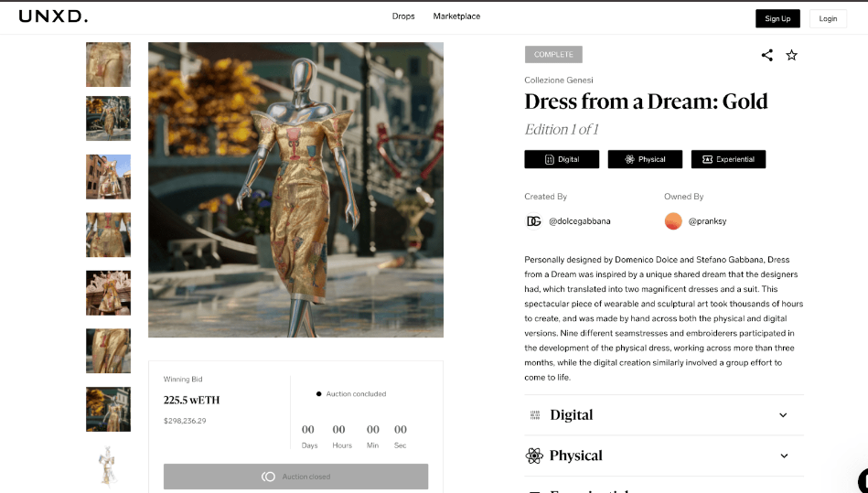
Task: Click the Auction concluded status text
Action: pos(356,394)
